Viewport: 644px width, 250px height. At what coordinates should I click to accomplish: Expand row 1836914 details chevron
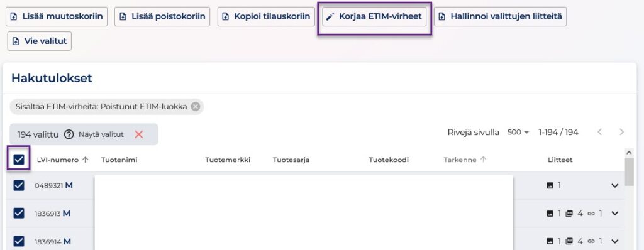pos(615,241)
